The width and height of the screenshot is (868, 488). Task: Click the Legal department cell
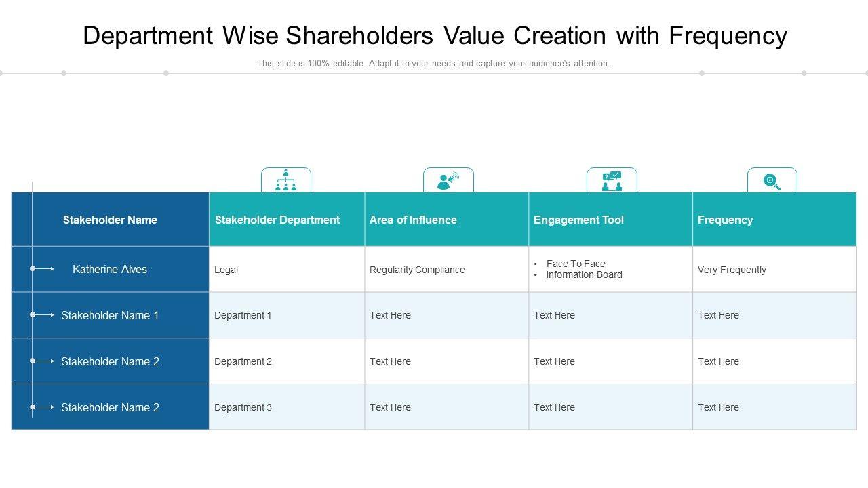[x=226, y=270]
